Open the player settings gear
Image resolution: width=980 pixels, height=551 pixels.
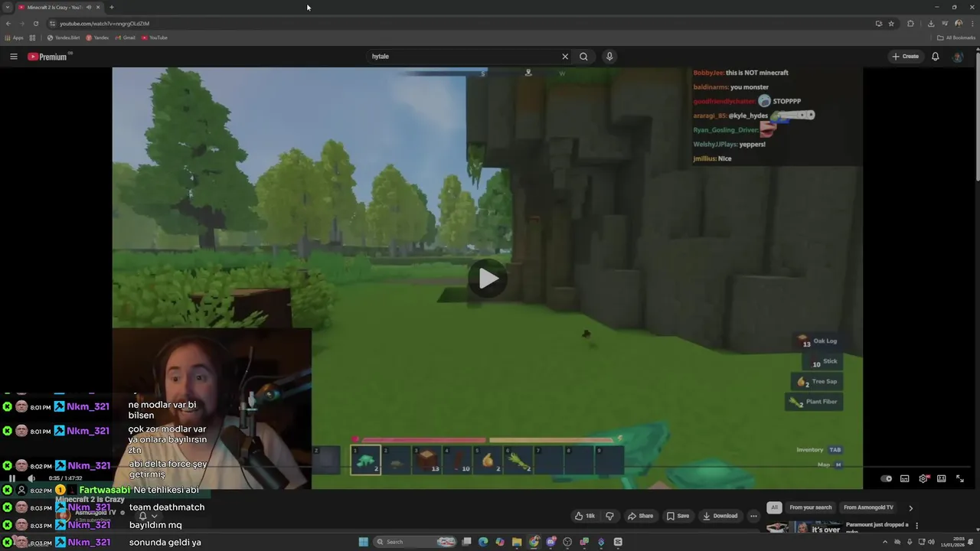tap(923, 479)
